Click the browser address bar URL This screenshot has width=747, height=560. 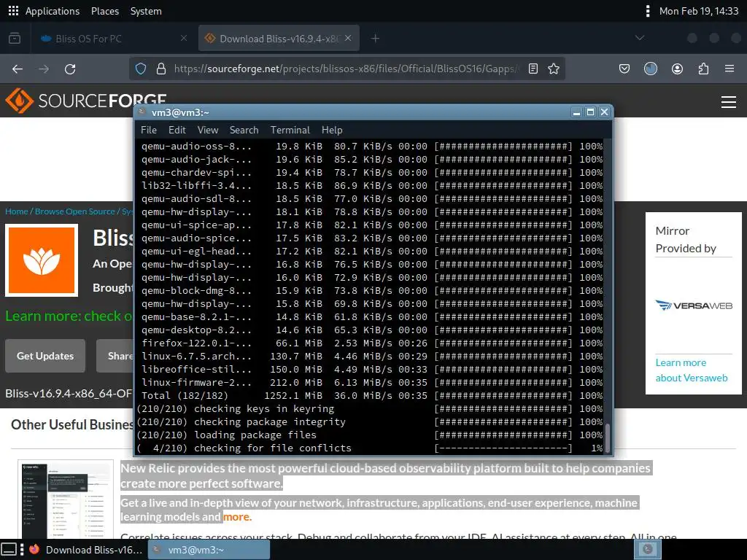tap(347, 69)
